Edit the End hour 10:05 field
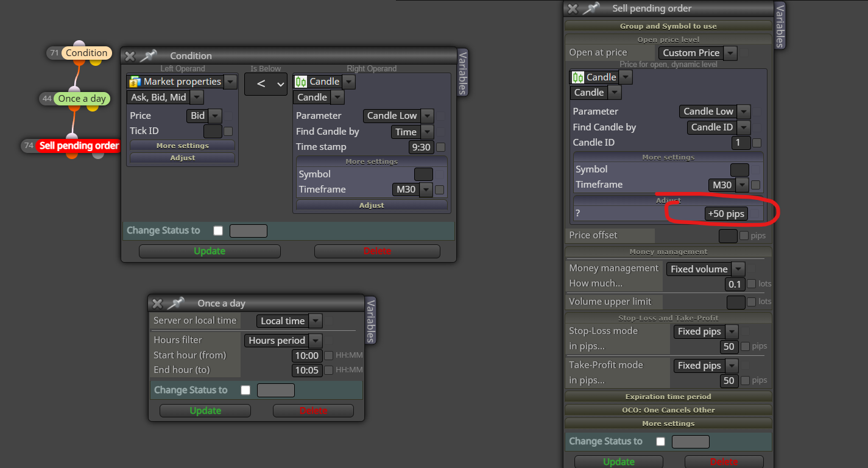 [307, 370]
